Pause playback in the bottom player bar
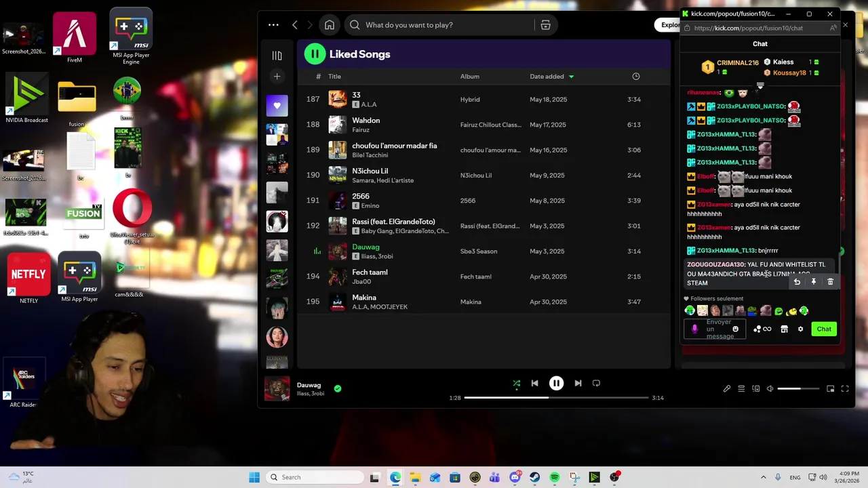This screenshot has width=868, height=488. [556, 383]
